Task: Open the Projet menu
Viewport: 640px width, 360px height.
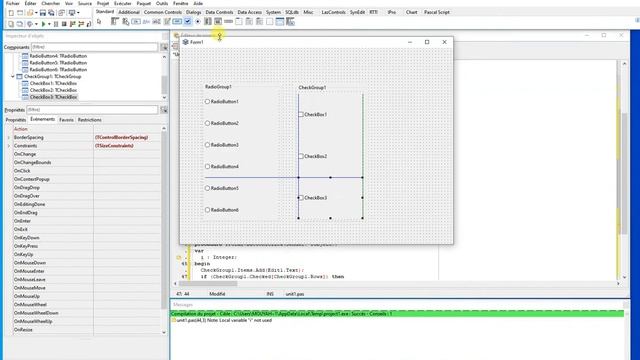Action: (x=103, y=3)
